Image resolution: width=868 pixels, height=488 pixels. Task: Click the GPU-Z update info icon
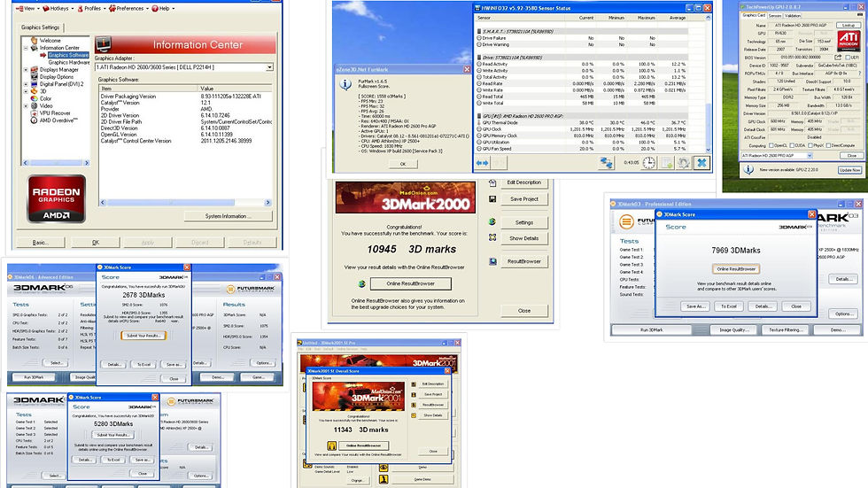748,170
